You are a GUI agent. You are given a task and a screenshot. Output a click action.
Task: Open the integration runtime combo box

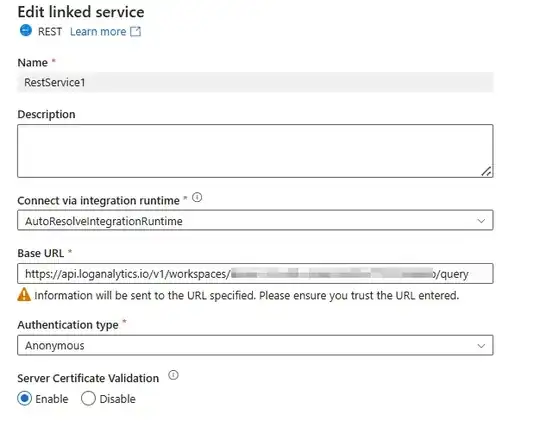pyautogui.click(x=255, y=220)
